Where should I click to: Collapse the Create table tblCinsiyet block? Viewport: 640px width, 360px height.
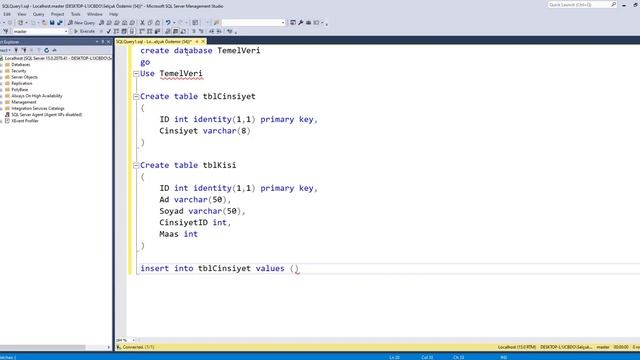click(136, 97)
